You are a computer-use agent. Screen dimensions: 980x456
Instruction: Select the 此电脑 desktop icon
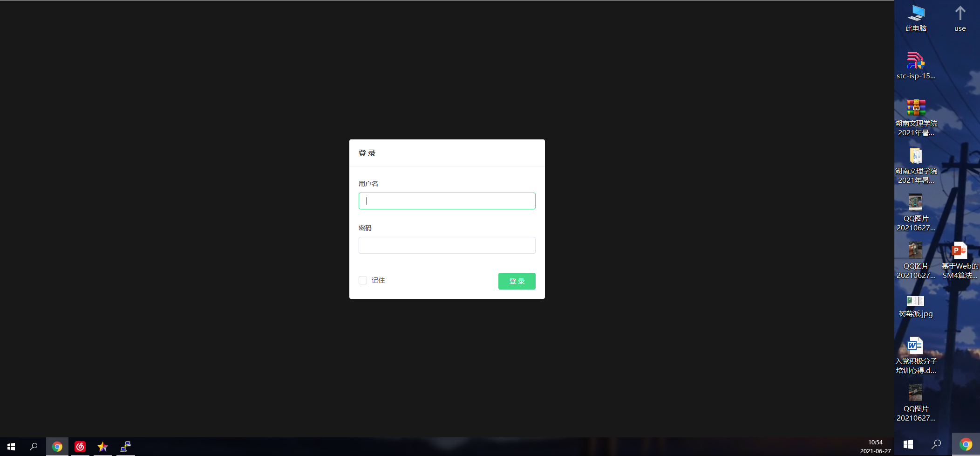pyautogui.click(x=916, y=19)
